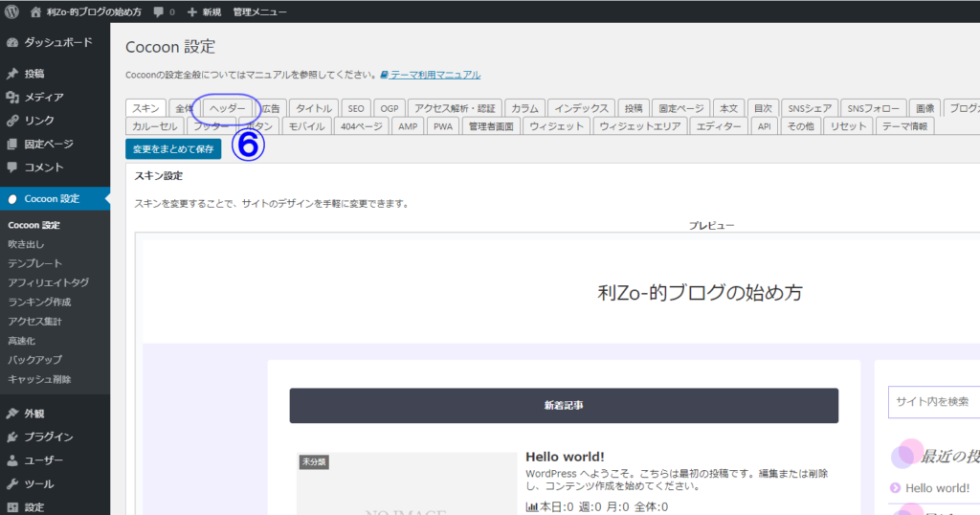Select the ウィジェット settings tab
The width and height of the screenshot is (980, 515).
[x=556, y=126]
